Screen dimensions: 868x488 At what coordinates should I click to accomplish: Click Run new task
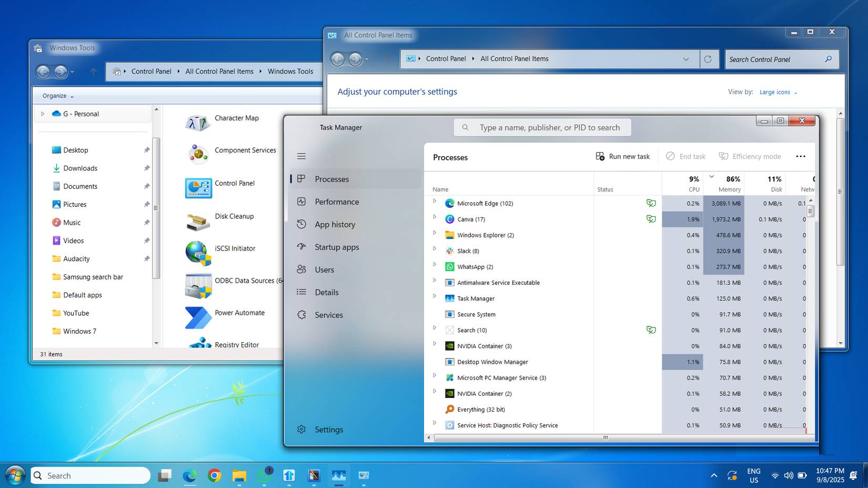(623, 156)
